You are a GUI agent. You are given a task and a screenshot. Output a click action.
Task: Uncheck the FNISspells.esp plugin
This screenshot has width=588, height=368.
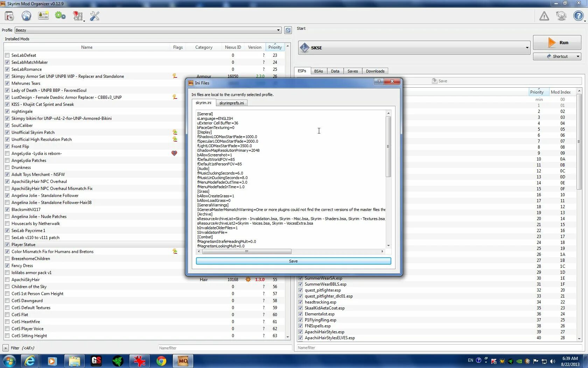click(300, 326)
